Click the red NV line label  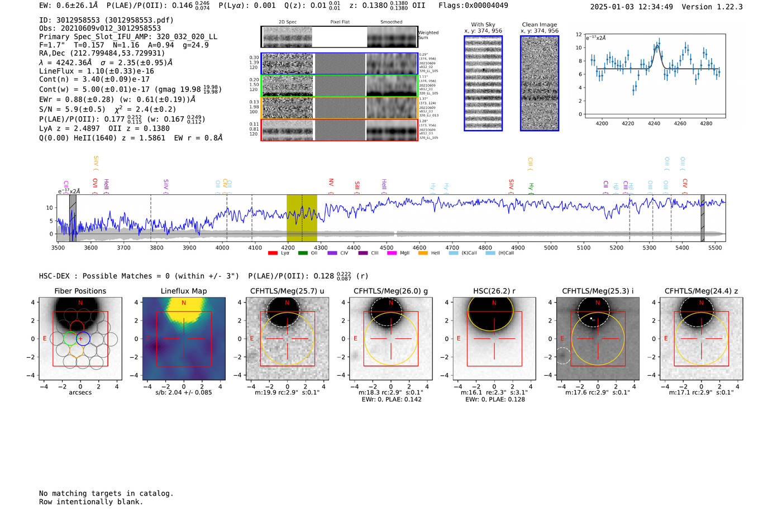[331, 183]
